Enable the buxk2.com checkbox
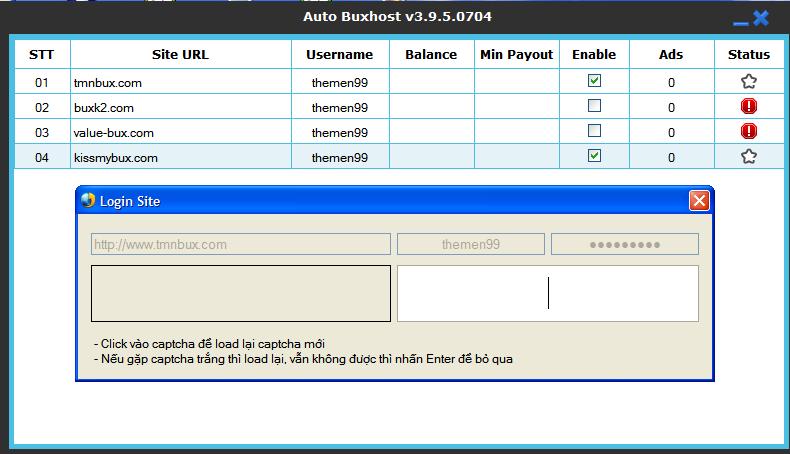This screenshot has height=454, width=790. pos(595,106)
